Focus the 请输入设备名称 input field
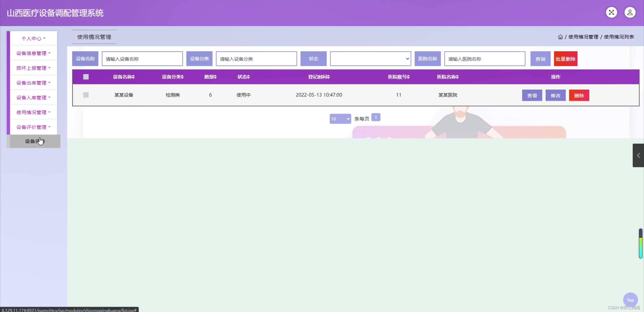Screen dimensions: 644x312 pos(142,59)
